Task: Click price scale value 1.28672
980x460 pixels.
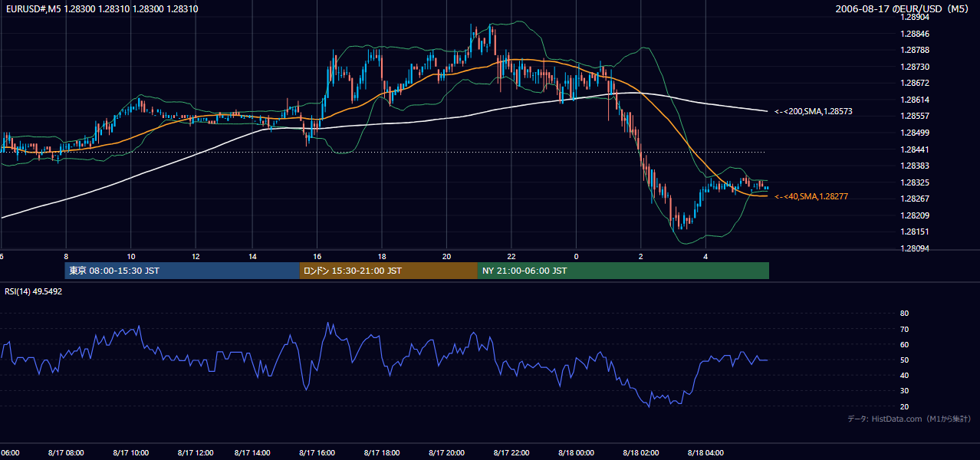Action: [915, 84]
